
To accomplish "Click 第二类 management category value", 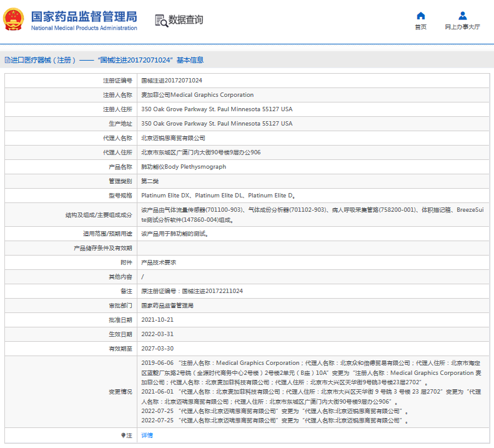I will 150,181.
